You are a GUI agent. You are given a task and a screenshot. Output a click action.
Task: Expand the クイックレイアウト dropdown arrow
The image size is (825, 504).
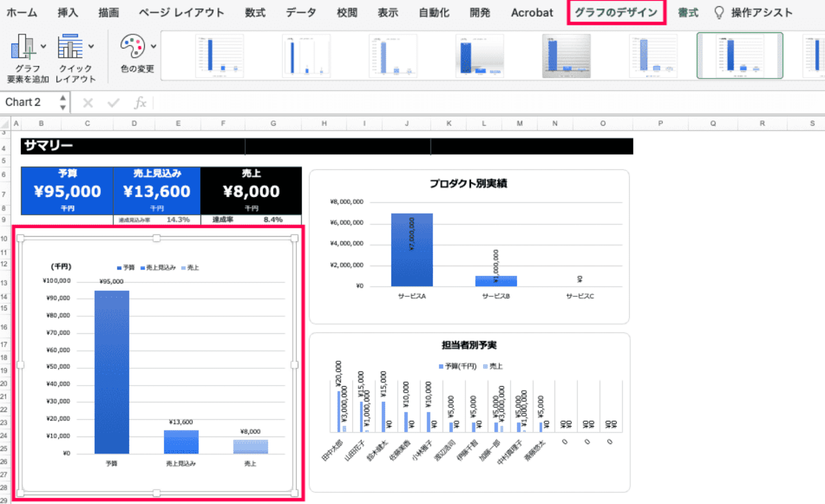pyautogui.click(x=92, y=46)
